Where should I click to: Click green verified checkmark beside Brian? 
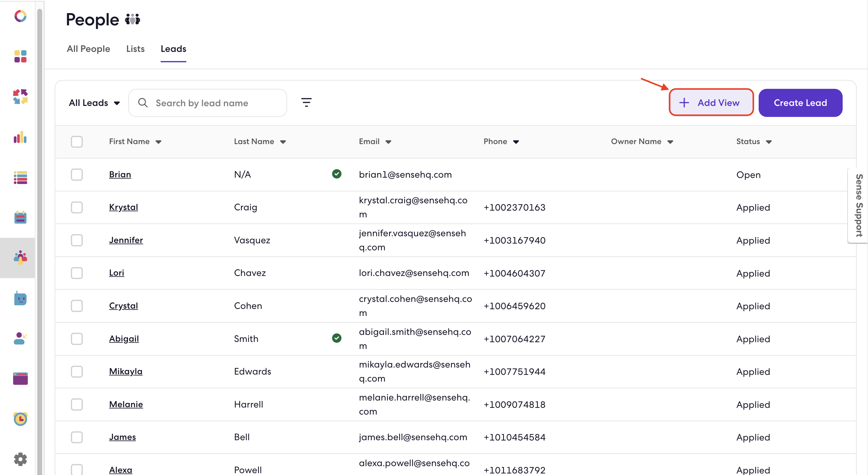(337, 174)
